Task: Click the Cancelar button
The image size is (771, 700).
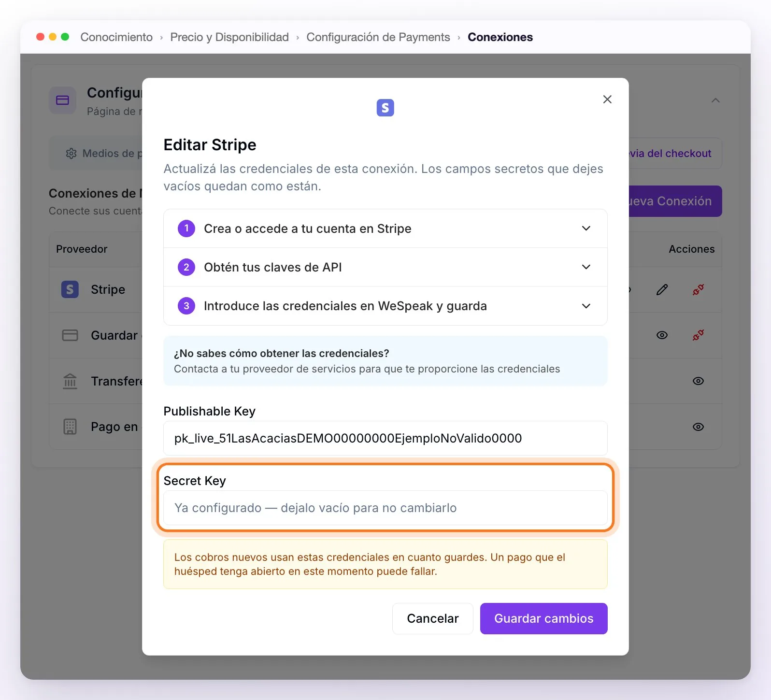Action: click(432, 618)
